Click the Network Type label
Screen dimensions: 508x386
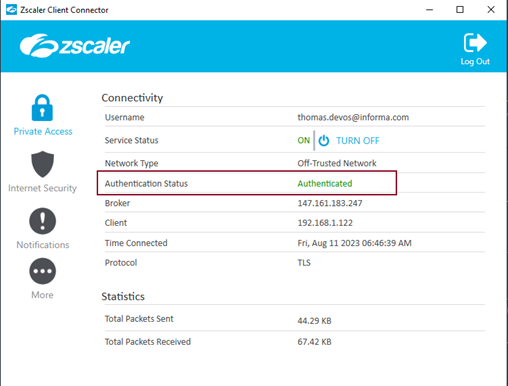pyautogui.click(x=131, y=163)
